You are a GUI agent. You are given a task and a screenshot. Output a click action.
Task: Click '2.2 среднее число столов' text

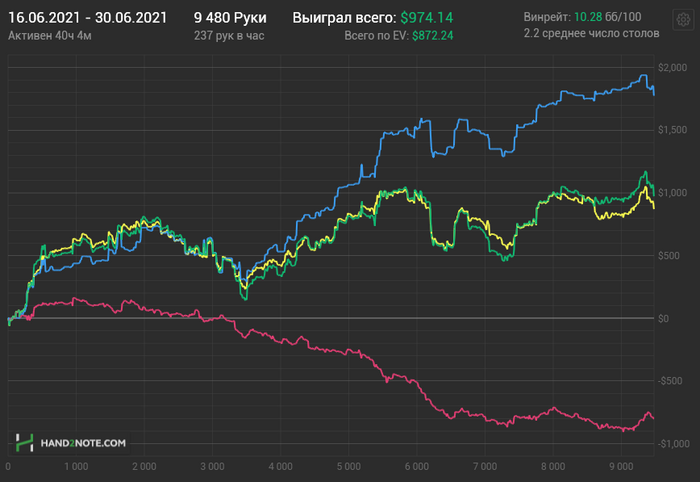(x=591, y=33)
